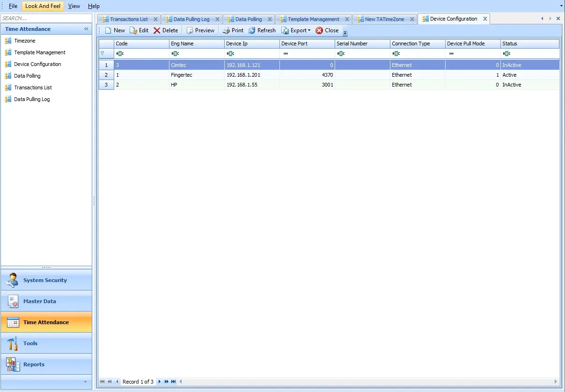Image resolution: width=565 pixels, height=392 pixels.
Task: Click the IP address 192.168.1.55 cell
Action: [x=252, y=85]
